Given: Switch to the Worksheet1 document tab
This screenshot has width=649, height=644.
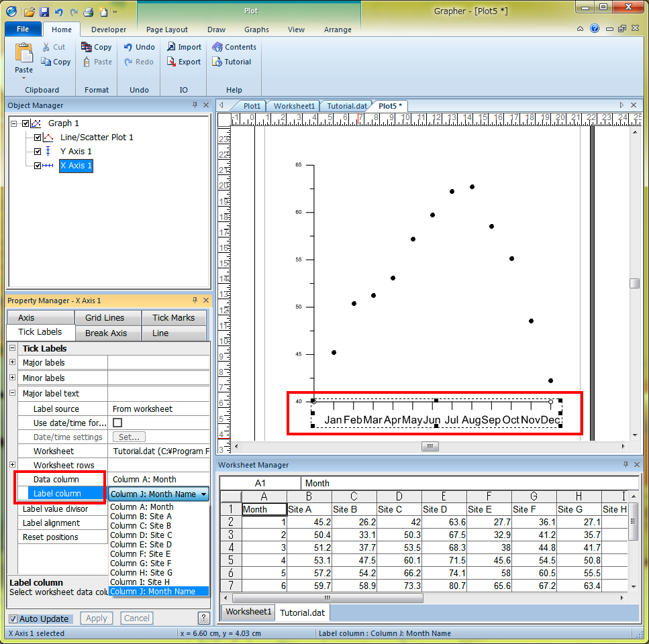Looking at the screenshot, I should click(293, 106).
